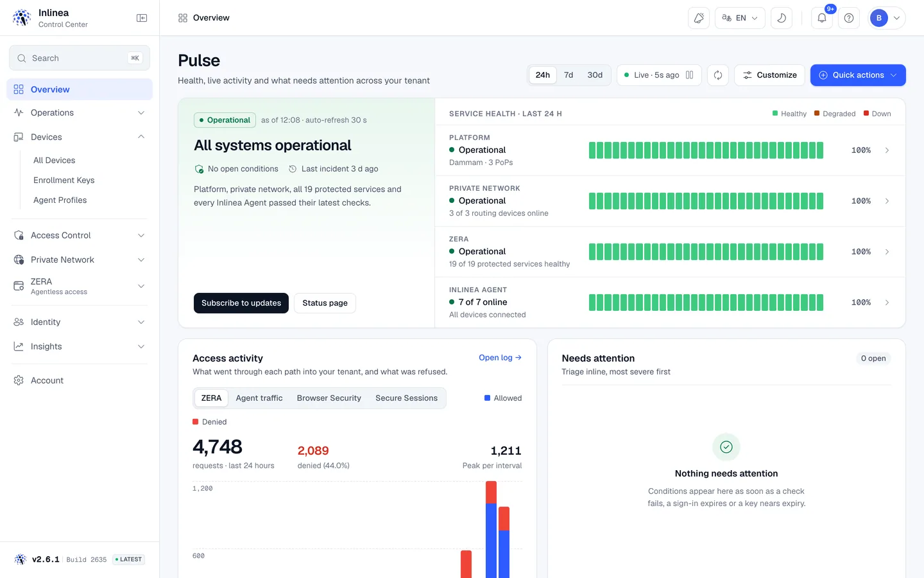Click the magnifier icon in the search box
The width and height of the screenshot is (924, 578).
[x=22, y=58]
